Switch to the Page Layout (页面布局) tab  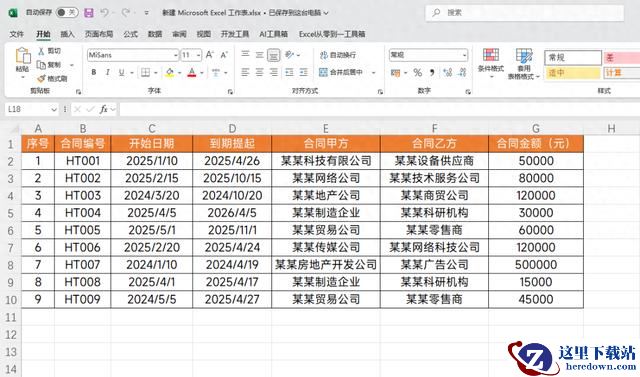(99, 34)
